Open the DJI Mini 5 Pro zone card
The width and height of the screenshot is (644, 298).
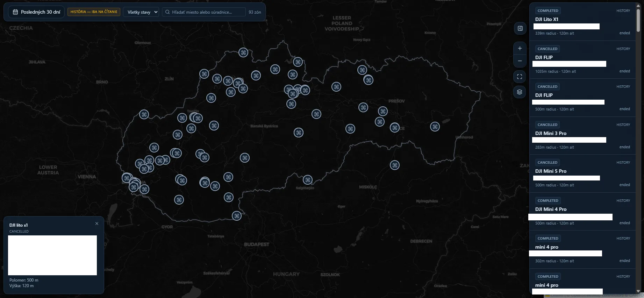coord(582,173)
